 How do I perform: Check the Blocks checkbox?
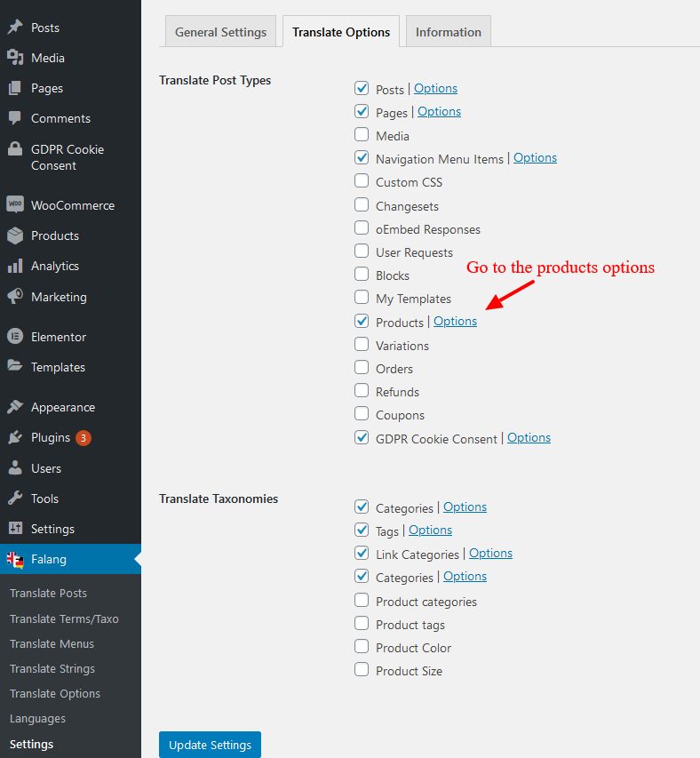tap(362, 274)
